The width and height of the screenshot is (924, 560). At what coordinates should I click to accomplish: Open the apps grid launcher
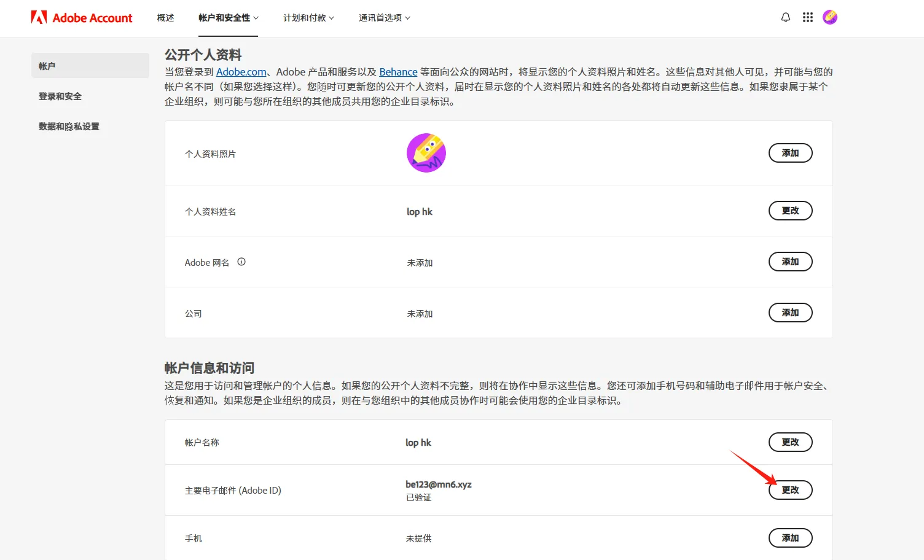pyautogui.click(x=808, y=17)
